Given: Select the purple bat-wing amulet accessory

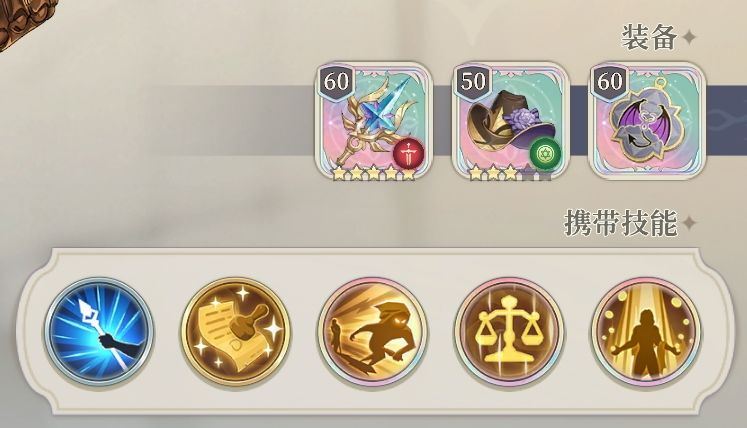Looking at the screenshot, I should [648, 121].
